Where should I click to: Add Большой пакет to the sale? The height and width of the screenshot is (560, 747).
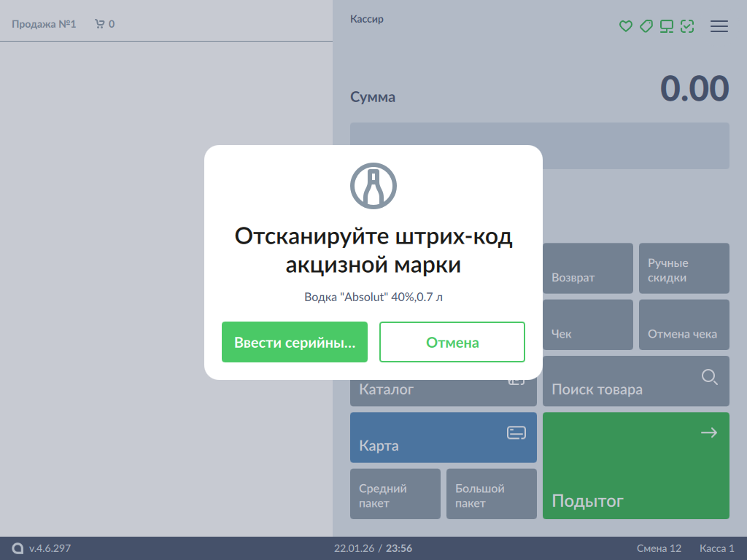pos(491,494)
